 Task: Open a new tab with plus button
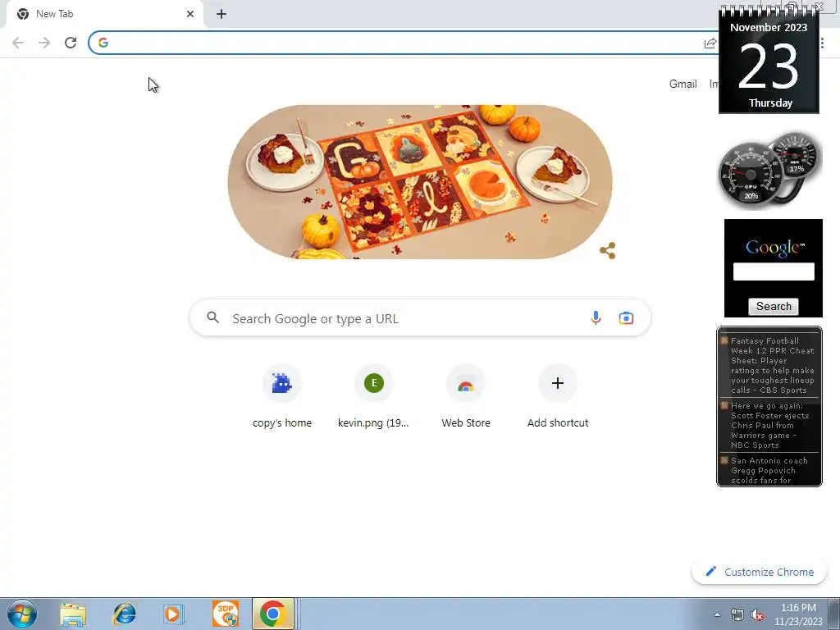[x=221, y=14]
